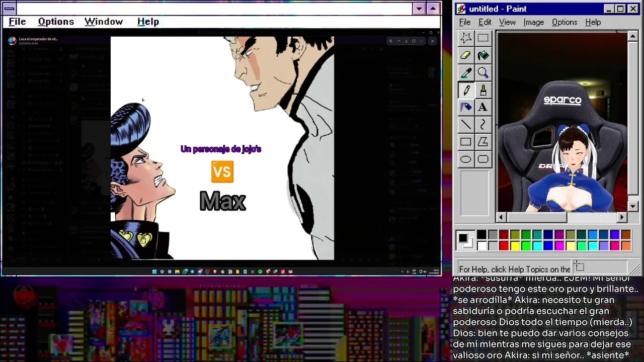Pick the dark red color swatch
Screen dimensions: 644x362
(504, 235)
